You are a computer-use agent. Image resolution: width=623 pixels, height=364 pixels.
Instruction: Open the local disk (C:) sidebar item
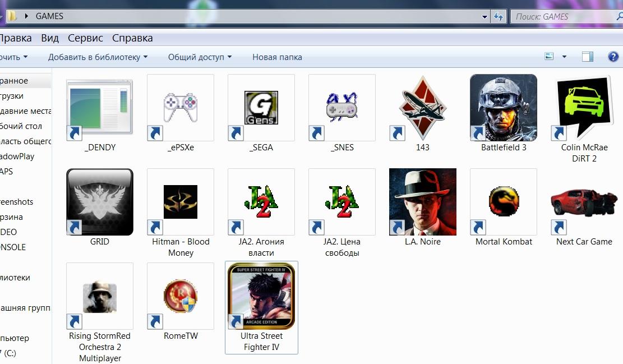(8, 353)
